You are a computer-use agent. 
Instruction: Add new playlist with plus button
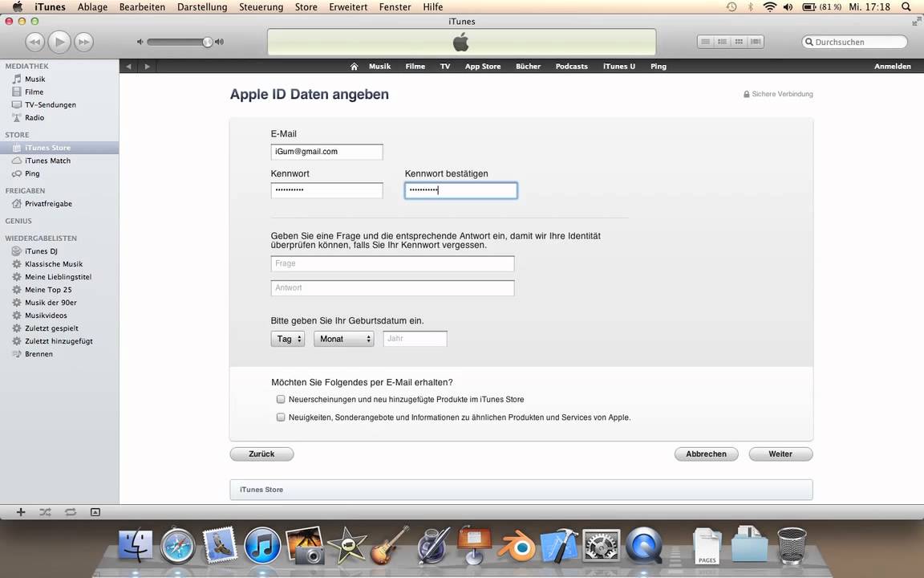point(21,512)
